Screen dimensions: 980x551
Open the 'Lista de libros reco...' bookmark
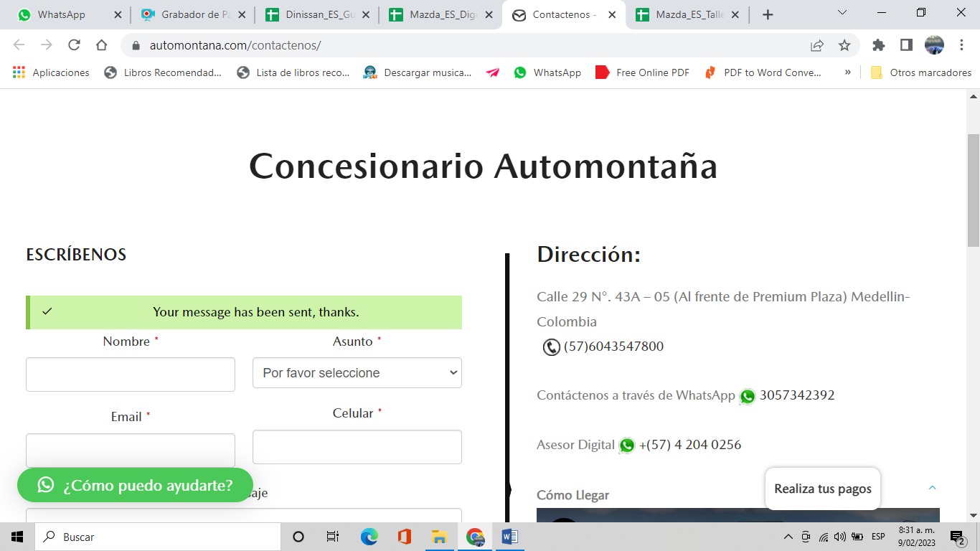tap(294, 72)
